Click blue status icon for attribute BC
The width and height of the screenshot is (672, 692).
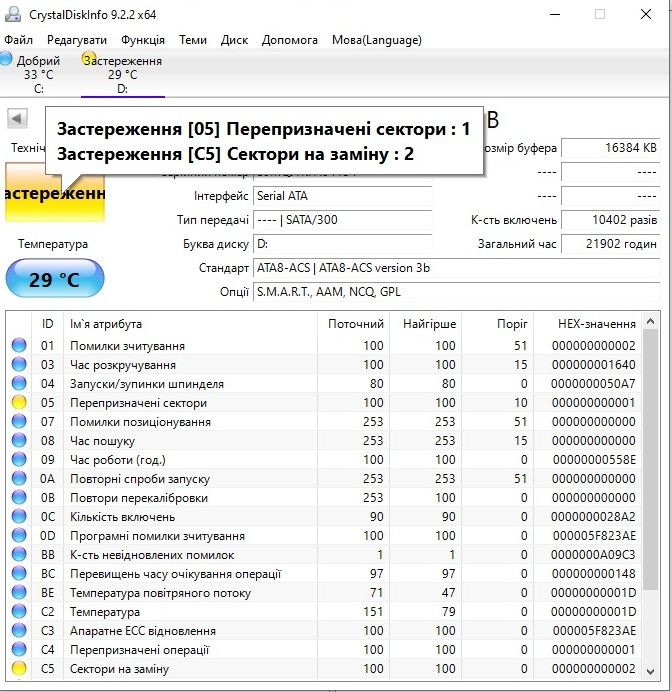[19, 573]
